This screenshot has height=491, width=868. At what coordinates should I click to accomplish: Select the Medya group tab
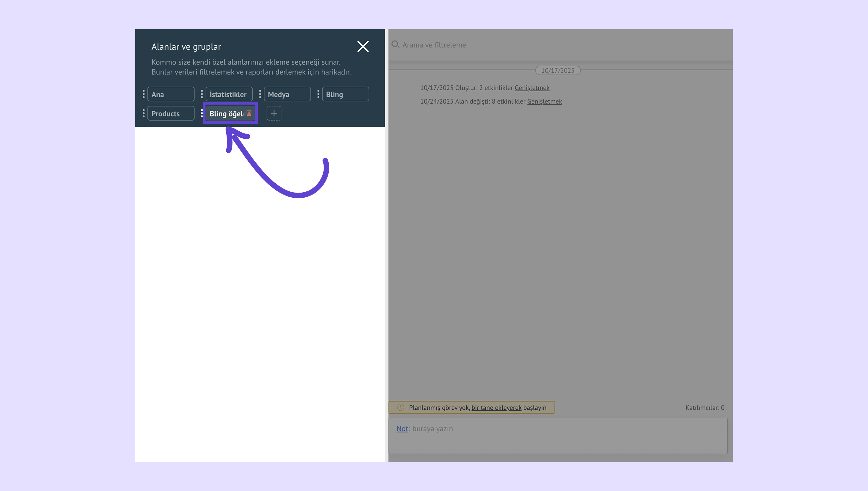click(287, 94)
